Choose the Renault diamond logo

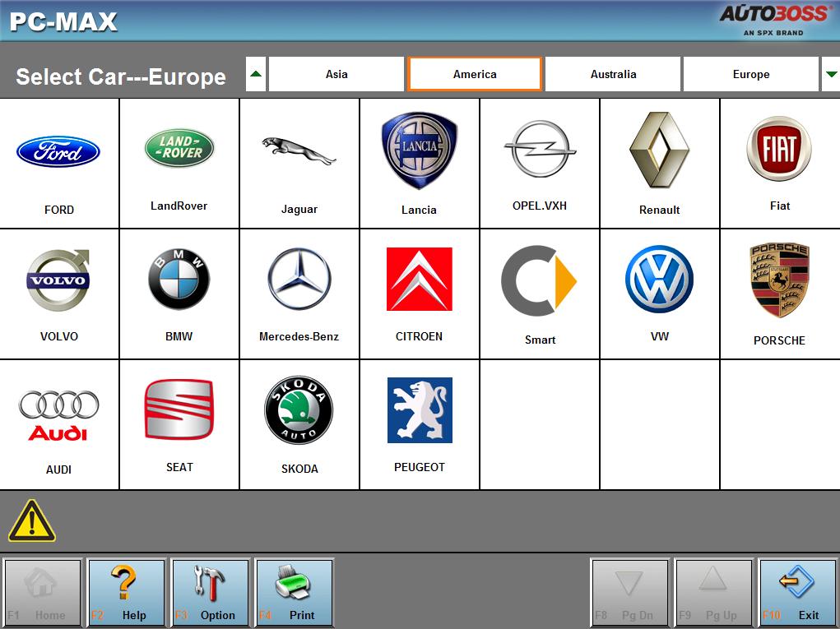[x=660, y=150]
